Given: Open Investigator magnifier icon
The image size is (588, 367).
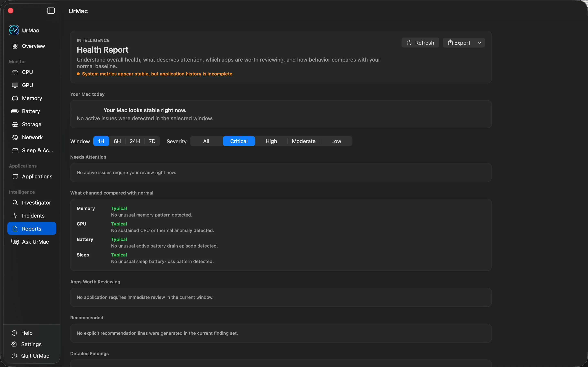Looking at the screenshot, I should [x=15, y=203].
